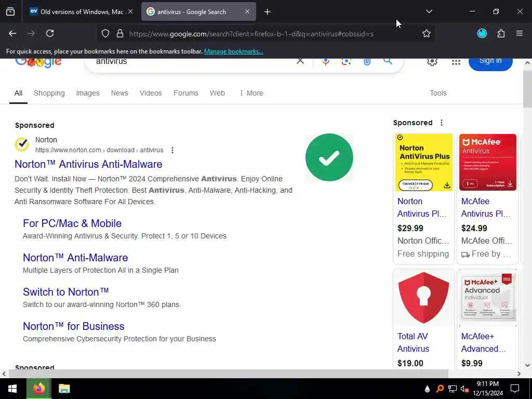532x399 pixels.
Task: Open the McAfee Antivirus Pl... shopping title
Action: 486,207
